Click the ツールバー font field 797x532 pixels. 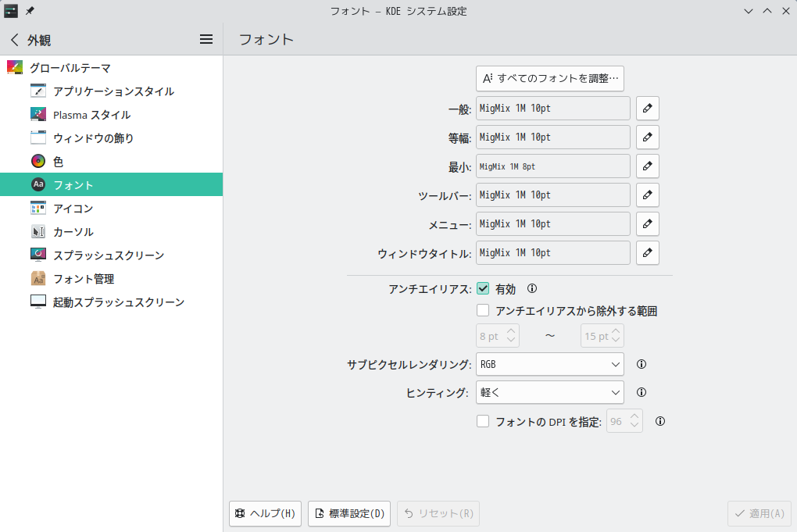(553, 195)
